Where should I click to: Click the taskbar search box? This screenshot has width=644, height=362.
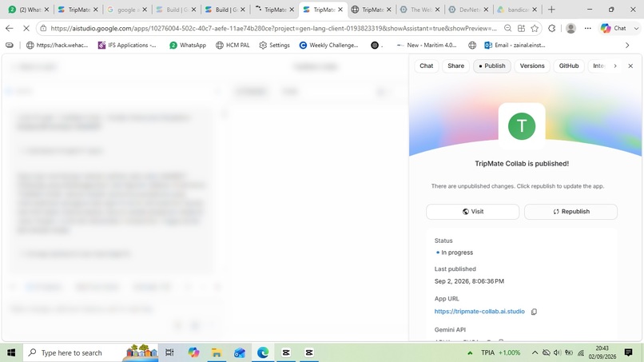[90, 352]
